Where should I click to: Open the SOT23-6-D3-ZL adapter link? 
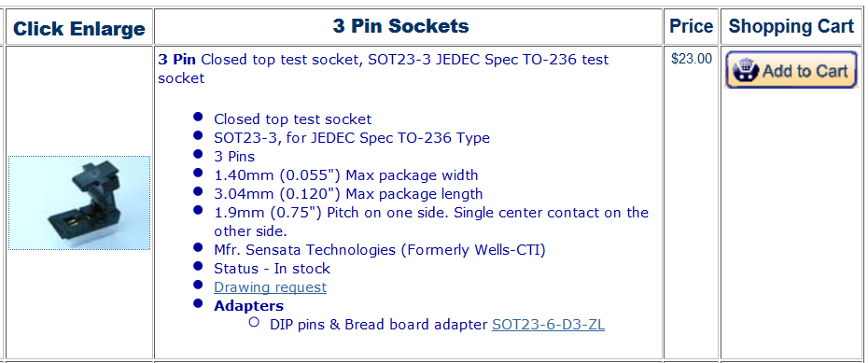pos(548,324)
